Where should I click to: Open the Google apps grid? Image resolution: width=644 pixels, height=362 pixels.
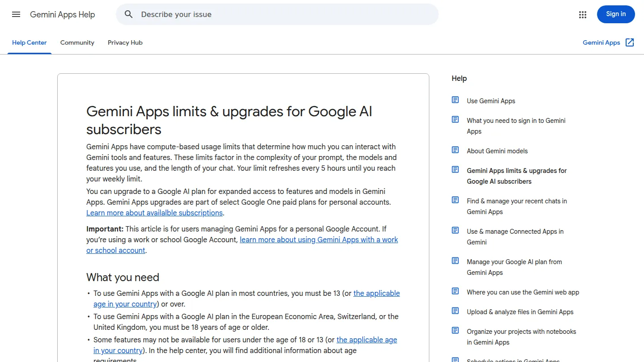coord(583,15)
